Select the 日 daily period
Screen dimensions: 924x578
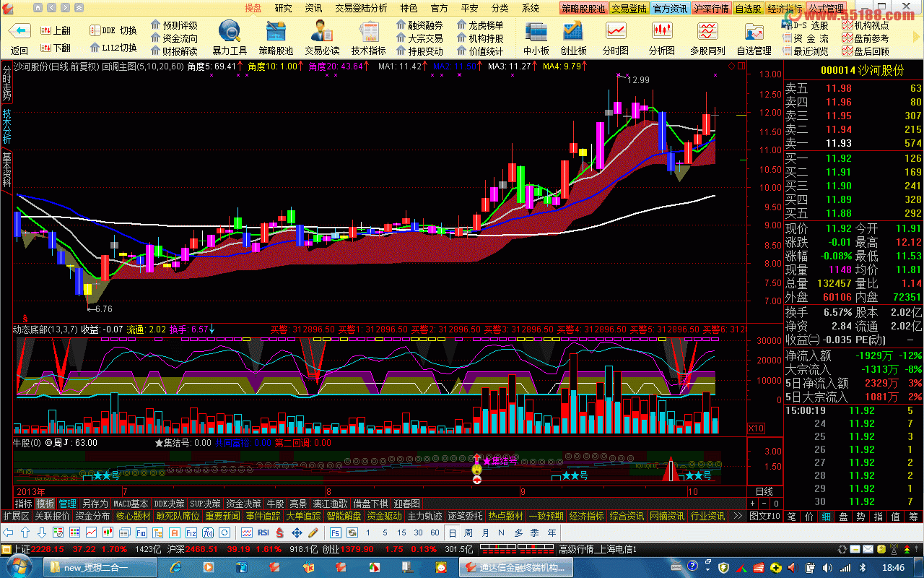[x=453, y=532]
